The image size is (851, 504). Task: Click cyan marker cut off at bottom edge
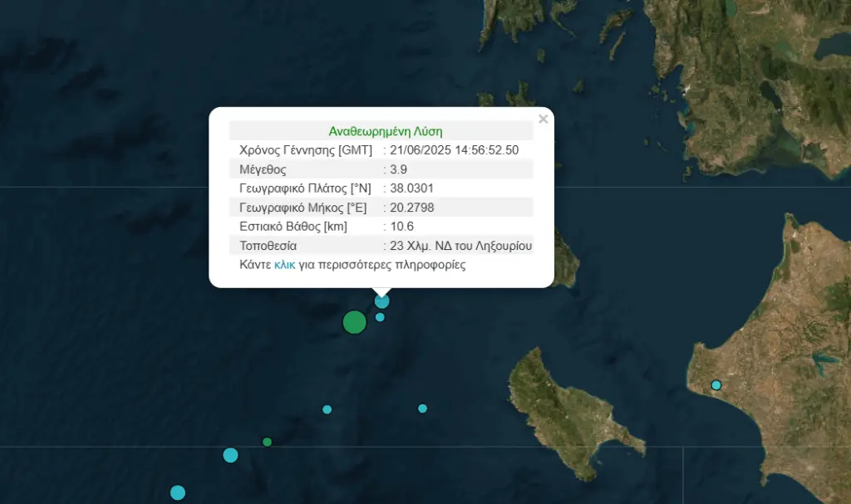(177, 492)
